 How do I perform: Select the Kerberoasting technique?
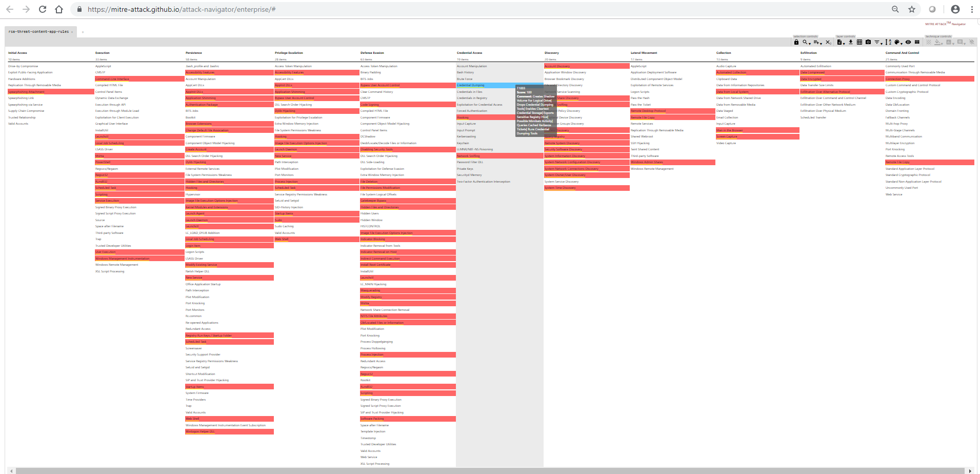499,136
